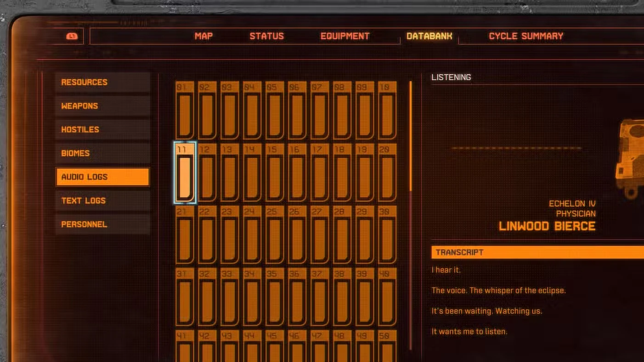Open the PERSONNEL category

(103, 225)
